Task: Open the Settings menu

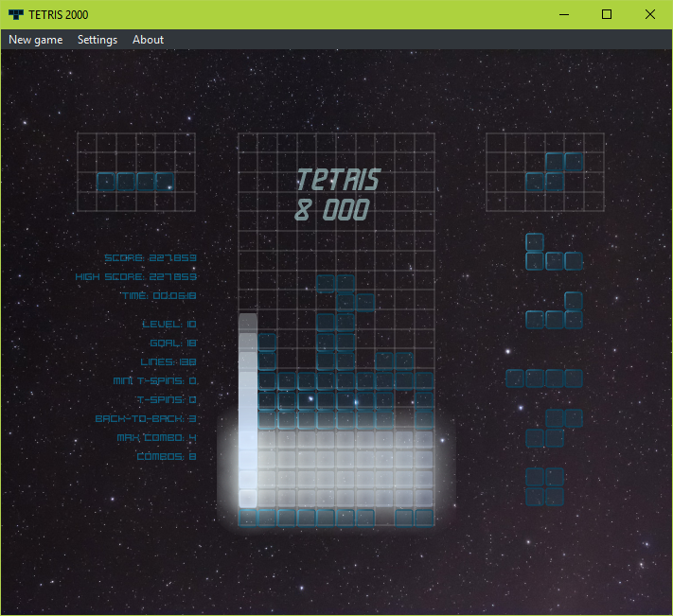Action: [x=97, y=40]
